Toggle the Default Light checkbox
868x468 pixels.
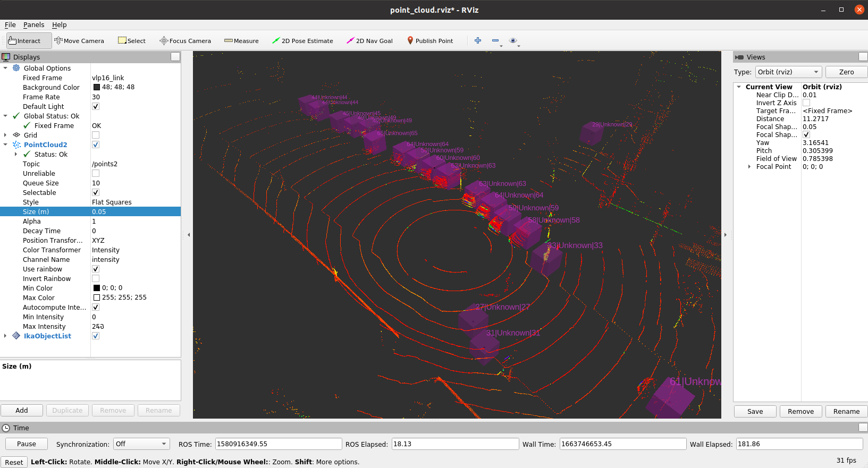coord(96,106)
